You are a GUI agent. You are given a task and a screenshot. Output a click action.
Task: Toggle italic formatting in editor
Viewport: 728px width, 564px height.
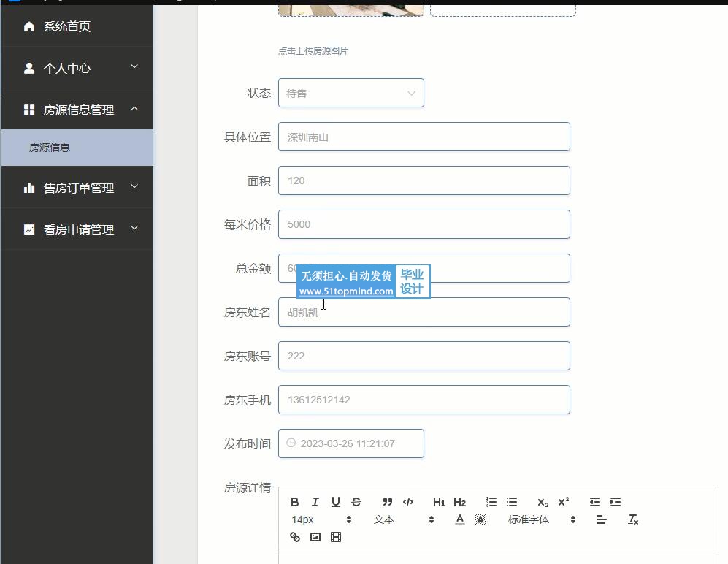click(x=315, y=502)
